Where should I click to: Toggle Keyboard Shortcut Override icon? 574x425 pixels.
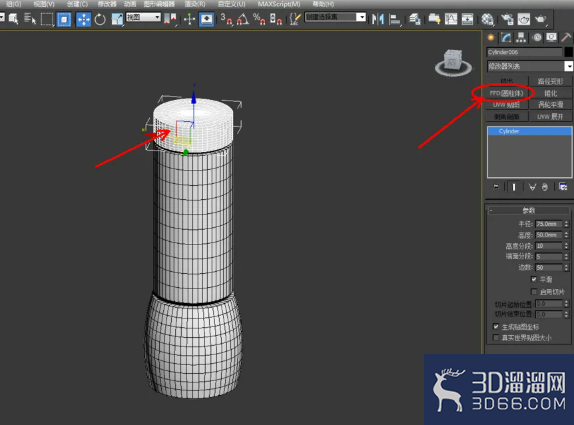pos(206,19)
